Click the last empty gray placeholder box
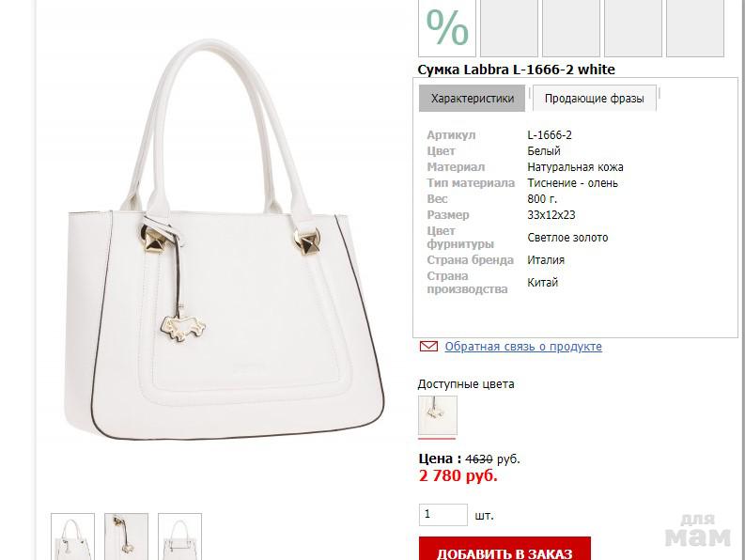Viewport: 745px width, 560px height. click(695, 27)
